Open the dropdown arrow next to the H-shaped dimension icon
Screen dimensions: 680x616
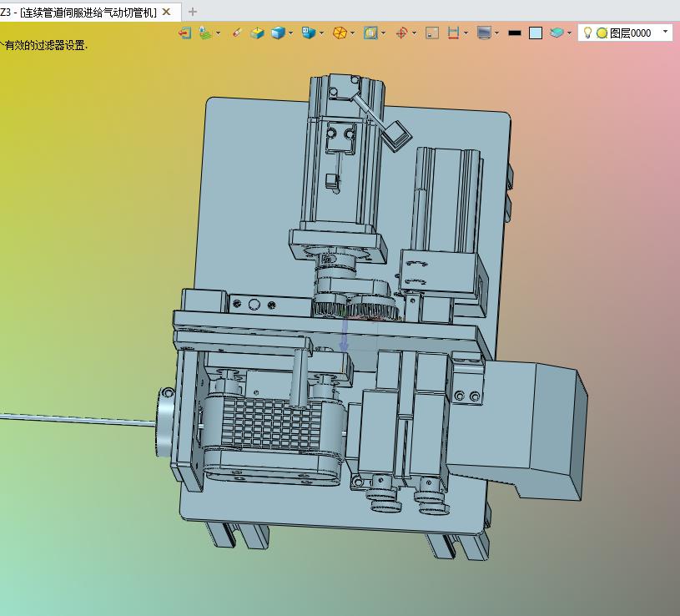[466, 33]
